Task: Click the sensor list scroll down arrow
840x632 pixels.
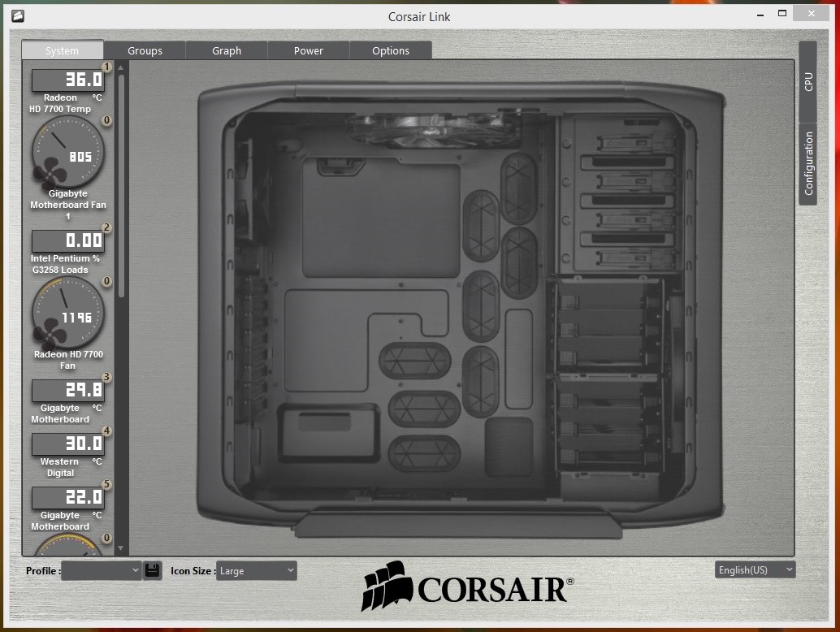Action: coord(122,549)
